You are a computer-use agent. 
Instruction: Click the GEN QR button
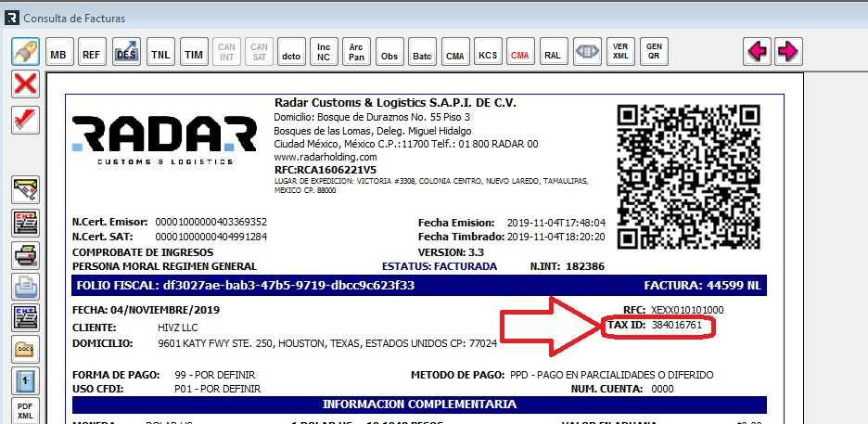(x=654, y=51)
